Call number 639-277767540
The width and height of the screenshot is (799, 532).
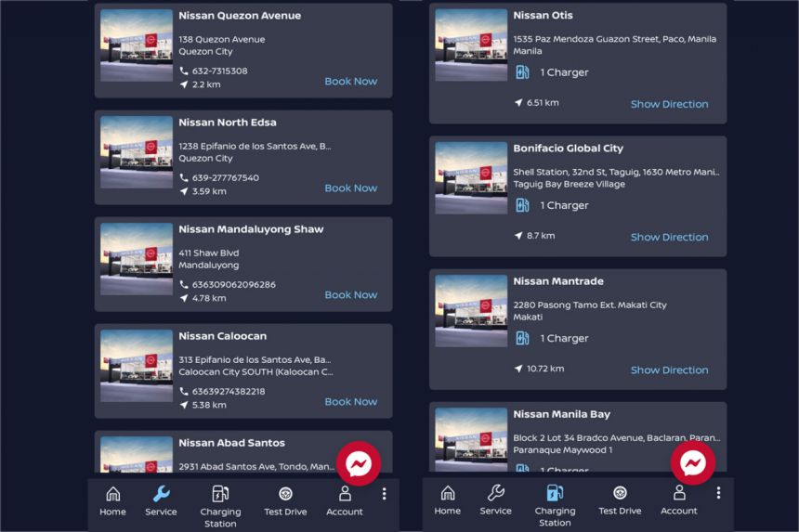[x=225, y=178]
